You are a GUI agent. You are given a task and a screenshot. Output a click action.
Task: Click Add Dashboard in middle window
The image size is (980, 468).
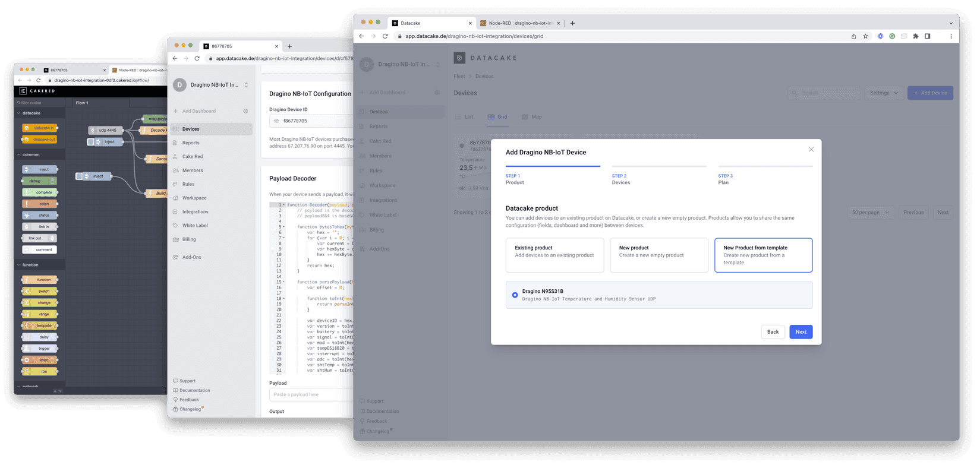click(x=195, y=111)
